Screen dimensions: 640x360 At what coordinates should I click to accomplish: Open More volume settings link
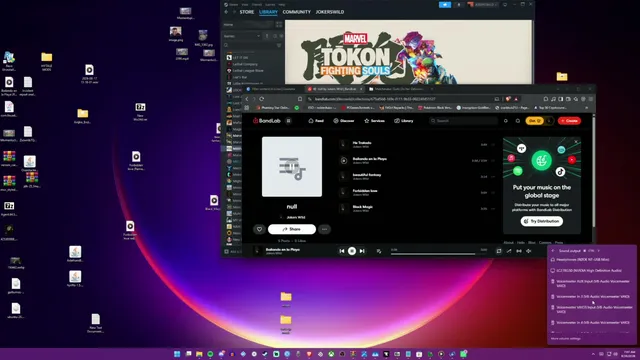pos(565,338)
